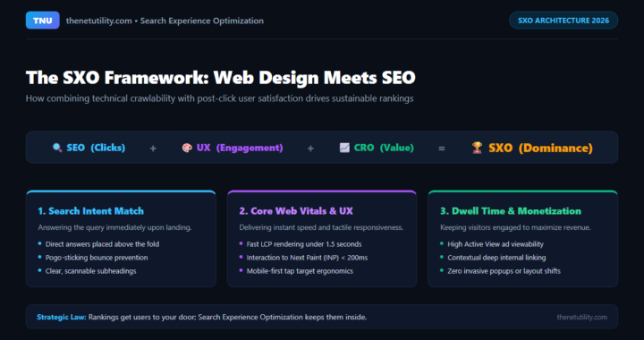Click the plus sign between SEO and UX
Viewport: 644px width, 340px height.
coord(153,149)
